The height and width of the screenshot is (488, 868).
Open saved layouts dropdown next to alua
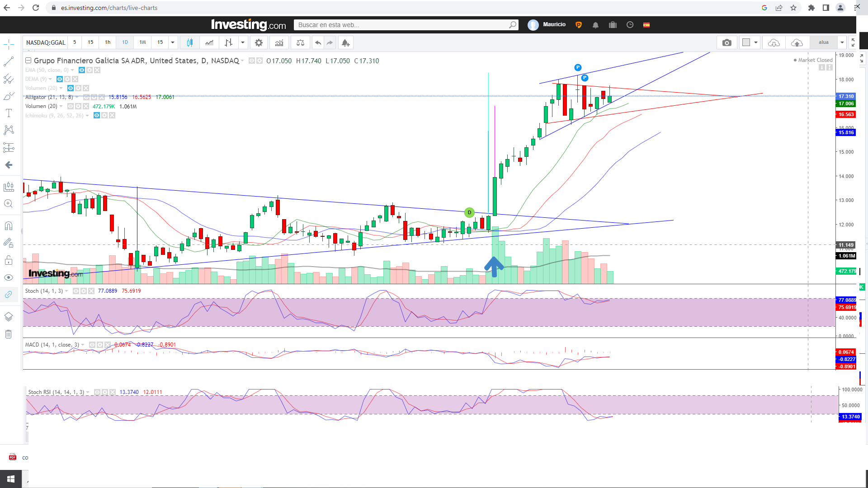pyautogui.click(x=842, y=42)
